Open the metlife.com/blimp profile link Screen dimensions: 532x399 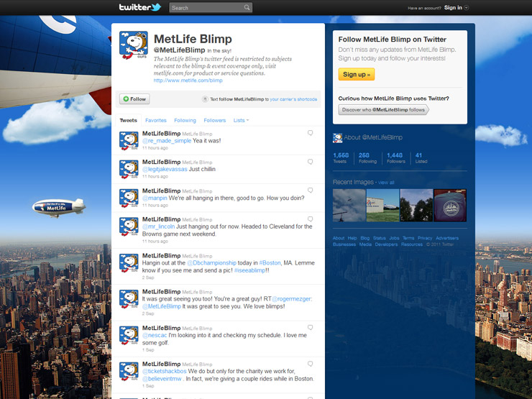point(188,81)
